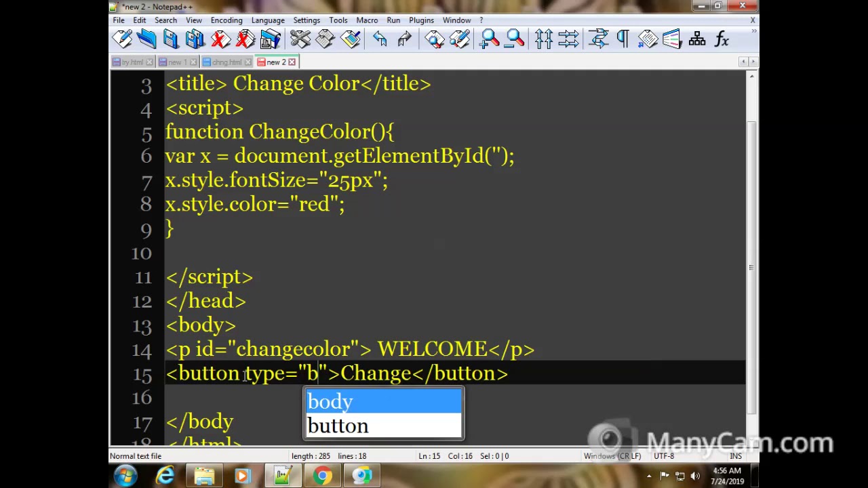Open the File menu
868x488 pixels.
click(x=119, y=20)
